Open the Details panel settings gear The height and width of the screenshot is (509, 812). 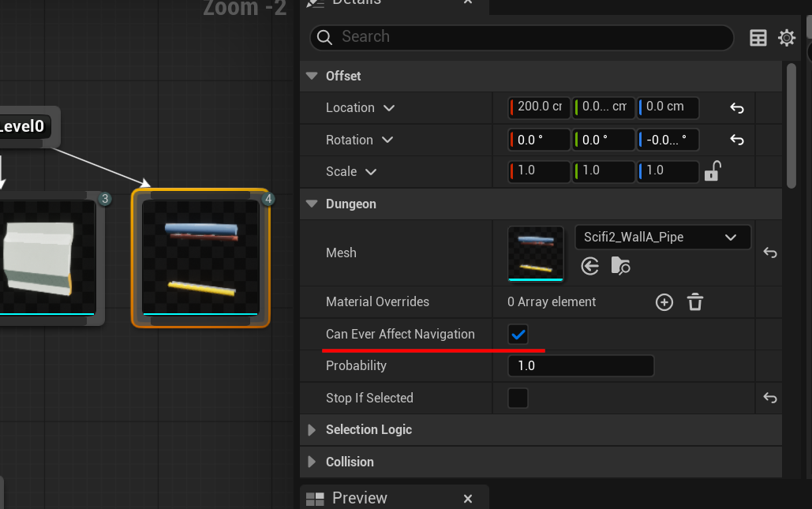786,38
